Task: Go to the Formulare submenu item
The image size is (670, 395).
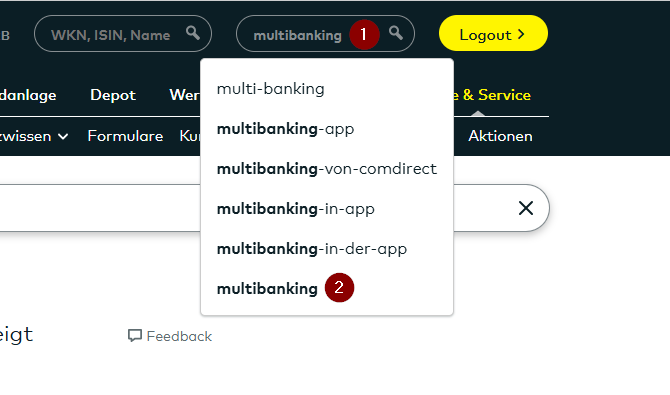Action: (125, 136)
